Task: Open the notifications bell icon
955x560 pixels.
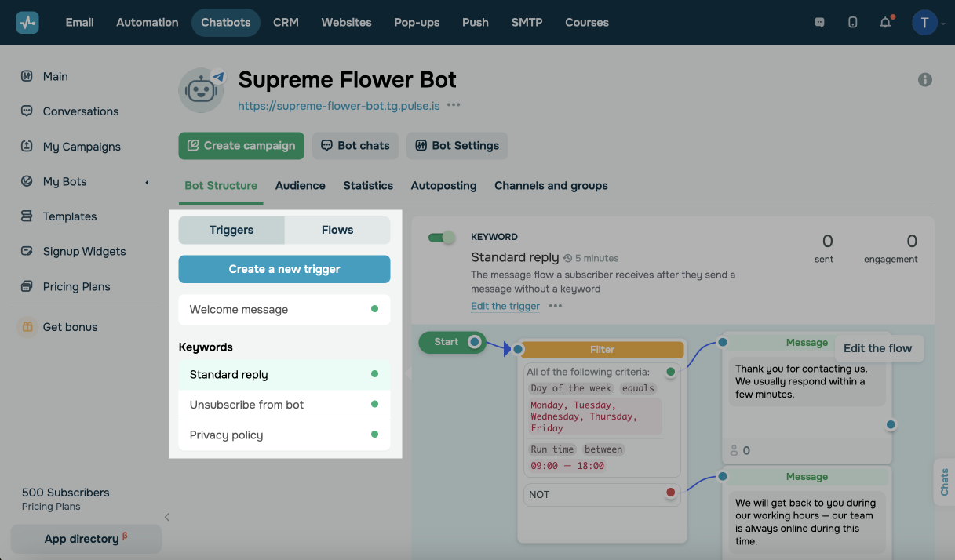Action: [885, 23]
